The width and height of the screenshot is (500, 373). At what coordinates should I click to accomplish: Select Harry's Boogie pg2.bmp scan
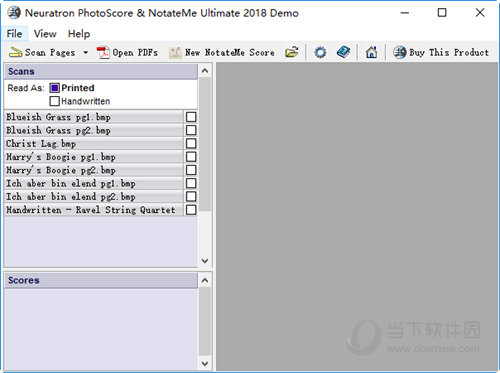(x=94, y=170)
